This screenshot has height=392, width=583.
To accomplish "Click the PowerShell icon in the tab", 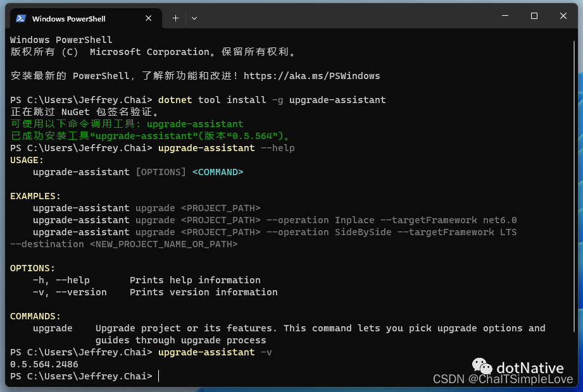I will click(21, 18).
